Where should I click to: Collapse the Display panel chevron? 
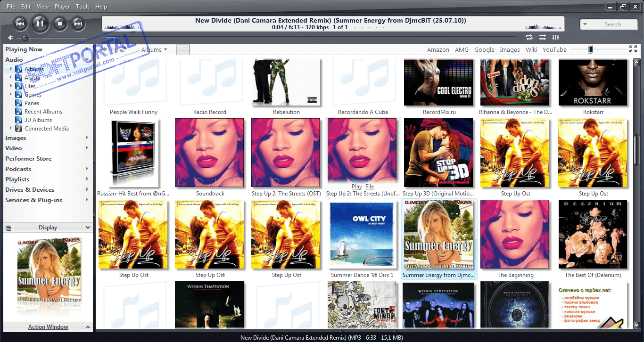pyautogui.click(x=88, y=228)
